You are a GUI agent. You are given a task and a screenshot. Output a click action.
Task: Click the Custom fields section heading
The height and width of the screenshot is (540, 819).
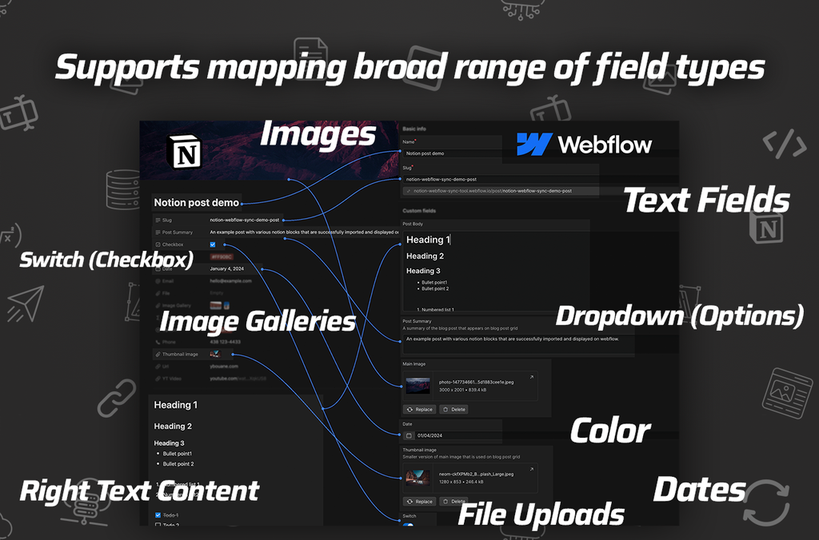tap(419, 210)
